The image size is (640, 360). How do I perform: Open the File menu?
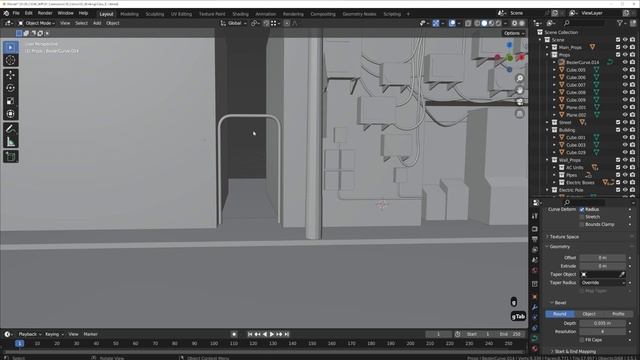click(16, 13)
